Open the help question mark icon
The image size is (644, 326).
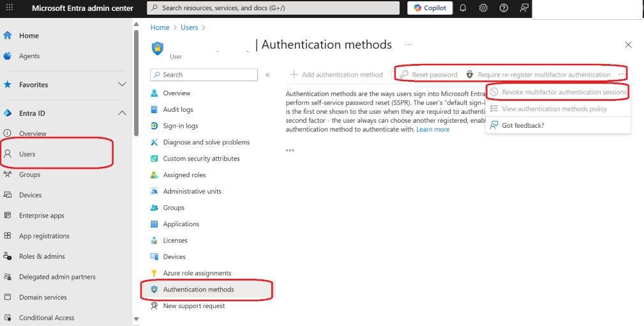pos(504,8)
